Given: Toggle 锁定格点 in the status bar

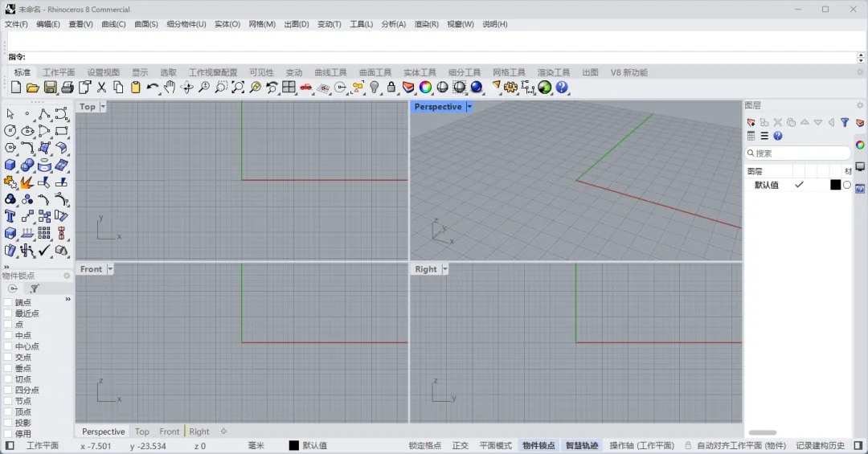Looking at the screenshot, I should point(425,446).
